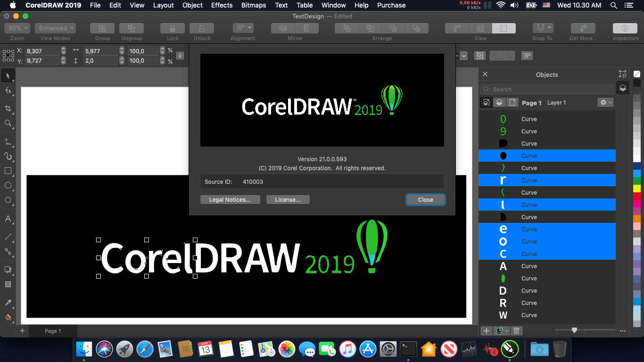Select the Rectangle tool

[8, 171]
